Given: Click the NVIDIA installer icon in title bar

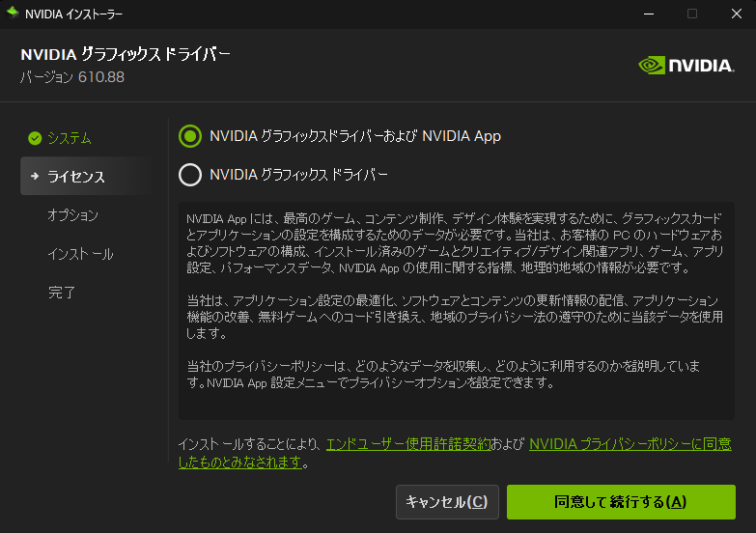Looking at the screenshot, I should (x=13, y=14).
